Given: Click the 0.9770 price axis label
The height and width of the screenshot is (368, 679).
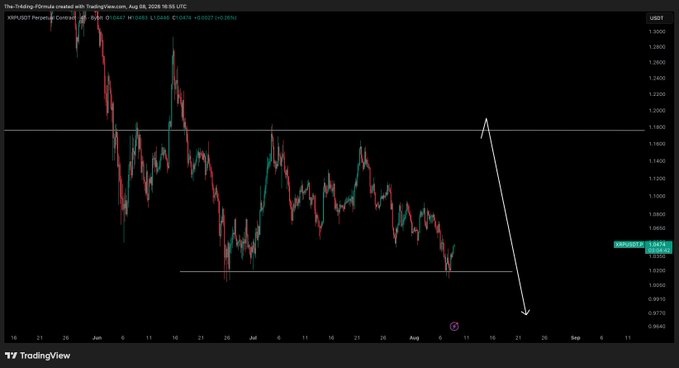Looking at the screenshot, I should [657, 313].
